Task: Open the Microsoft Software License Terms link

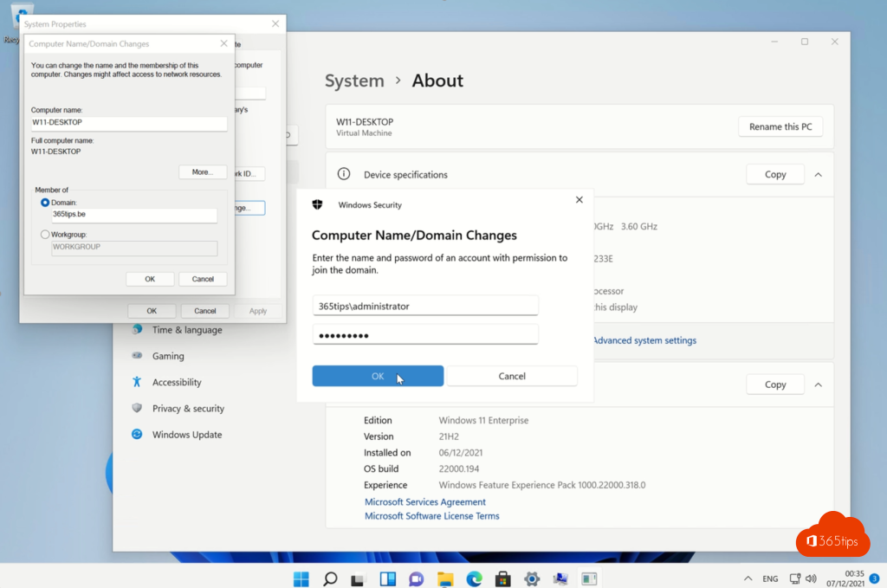Action: [431, 516]
